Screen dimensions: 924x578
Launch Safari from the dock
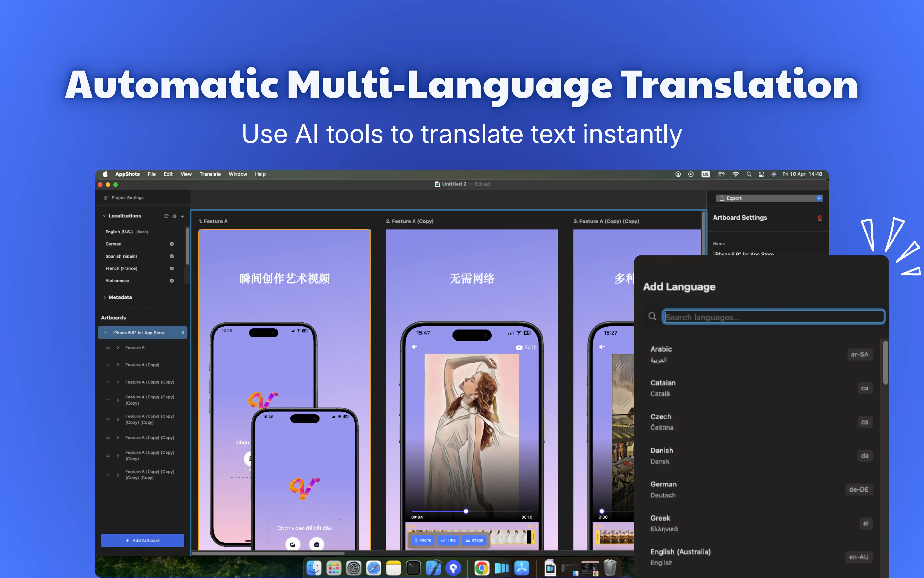pos(374,568)
